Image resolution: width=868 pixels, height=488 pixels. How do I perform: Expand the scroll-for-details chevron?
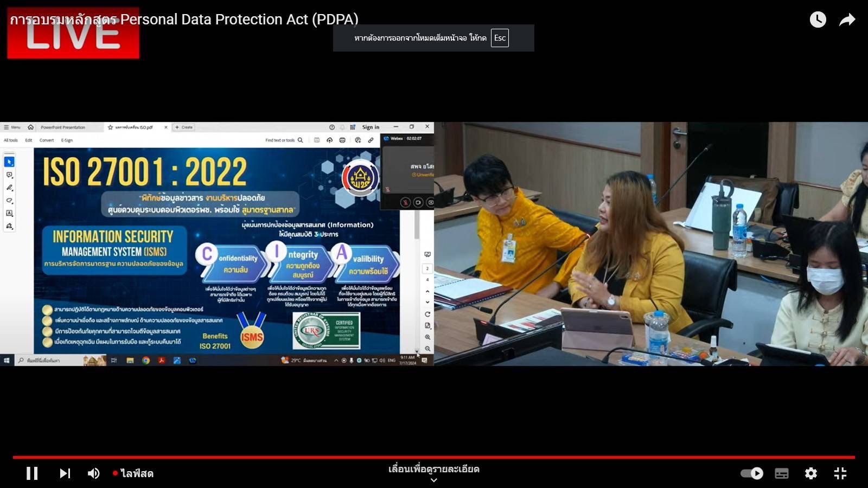click(x=433, y=480)
